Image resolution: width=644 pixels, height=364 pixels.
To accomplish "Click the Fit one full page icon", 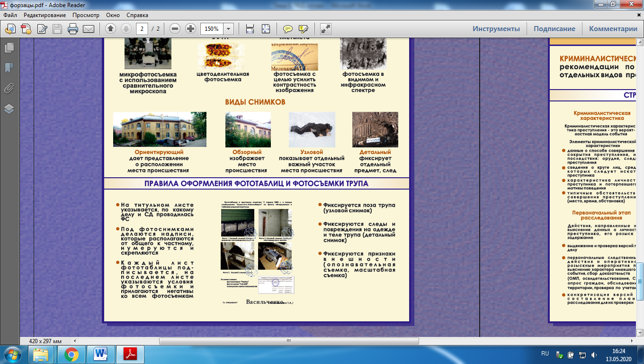I will tap(266, 29).
